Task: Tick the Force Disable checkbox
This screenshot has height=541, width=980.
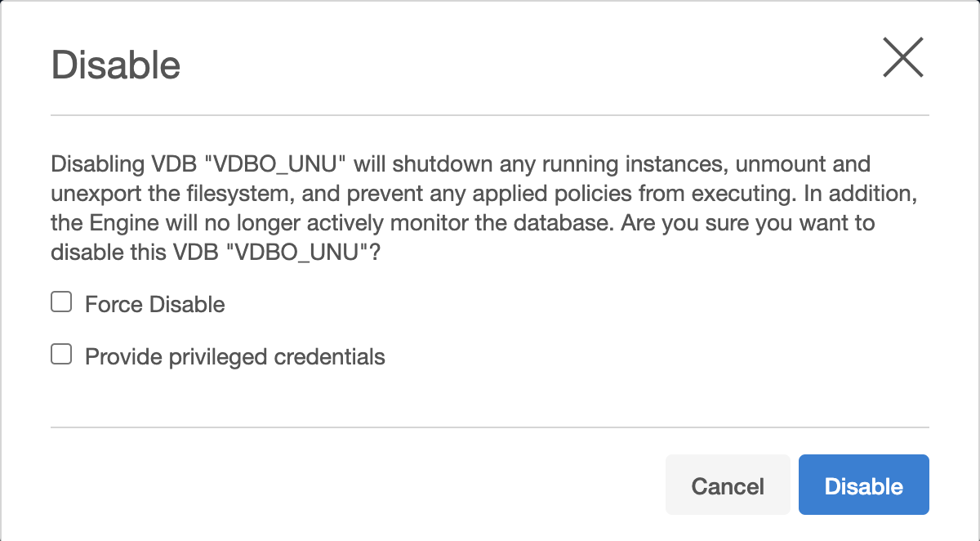Action: coord(61,304)
